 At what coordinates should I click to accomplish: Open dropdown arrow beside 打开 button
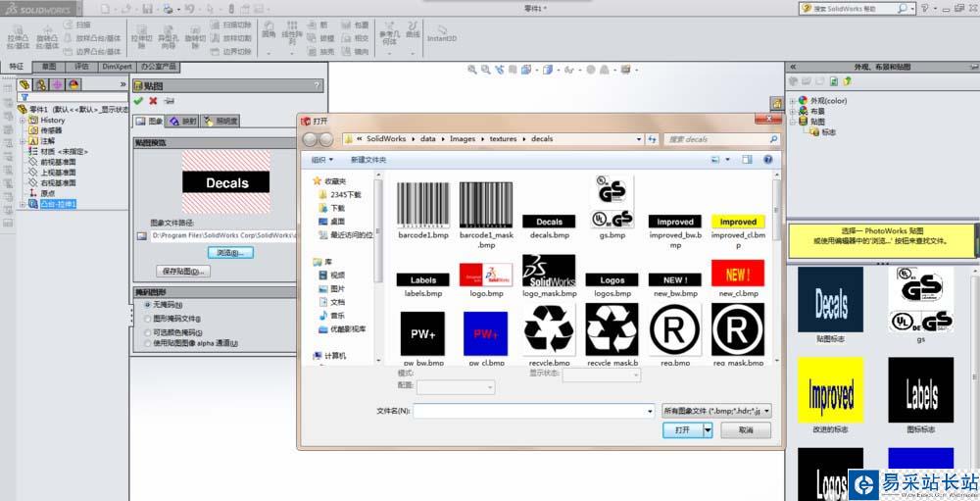point(708,430)
